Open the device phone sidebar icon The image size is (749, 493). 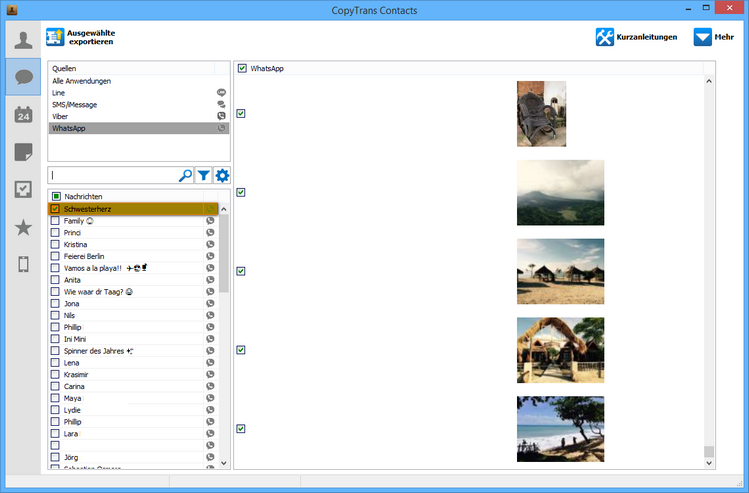[23, 264]
